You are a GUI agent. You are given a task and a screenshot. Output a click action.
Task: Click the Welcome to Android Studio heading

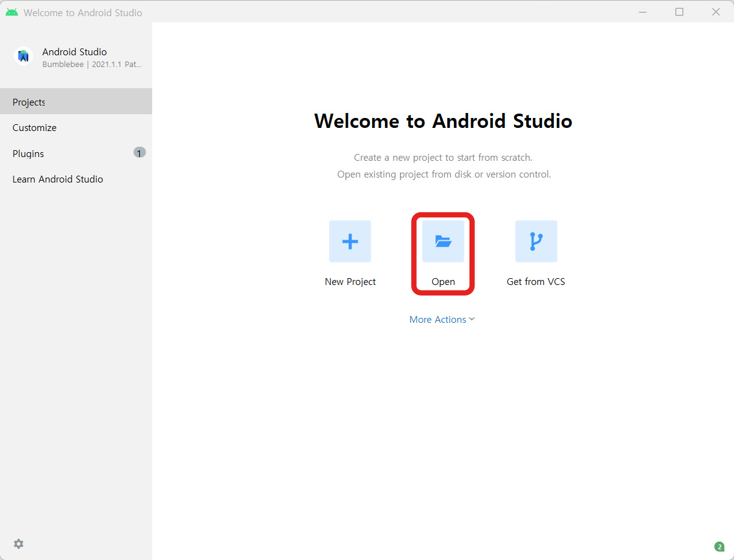tap(443, 121)
